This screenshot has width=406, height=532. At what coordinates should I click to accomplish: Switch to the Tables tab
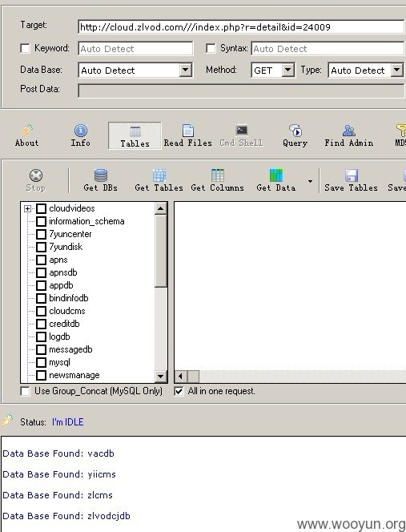135,135
